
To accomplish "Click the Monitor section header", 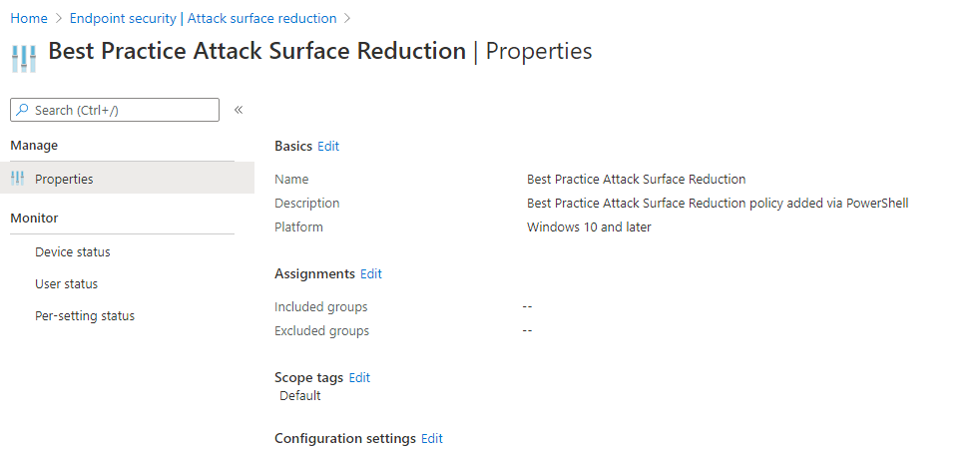I will click(x=34, y=218).
